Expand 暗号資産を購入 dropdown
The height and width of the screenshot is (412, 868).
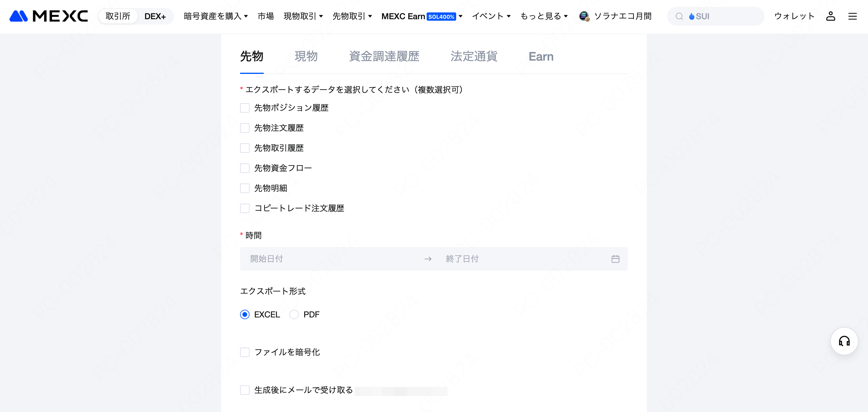coord(216,16)
